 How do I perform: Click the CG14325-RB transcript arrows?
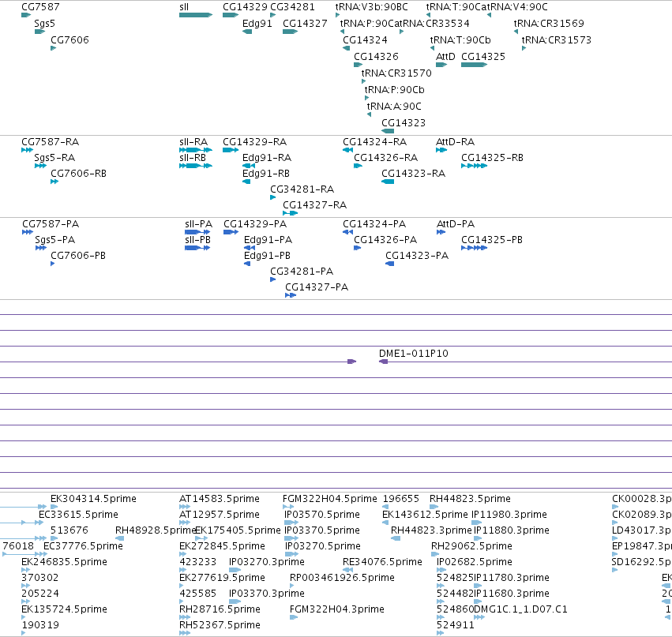tap(474, 166)
